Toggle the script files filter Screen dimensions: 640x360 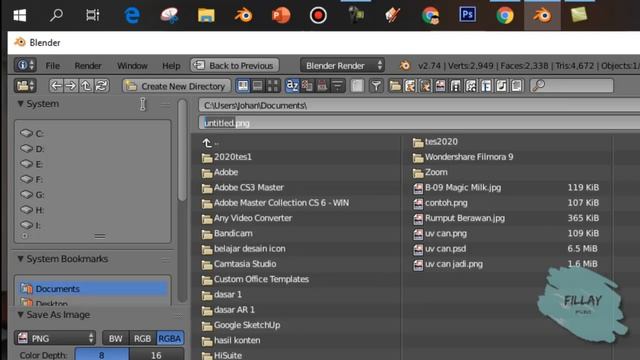pyautogui.click(x=471, y=86)
